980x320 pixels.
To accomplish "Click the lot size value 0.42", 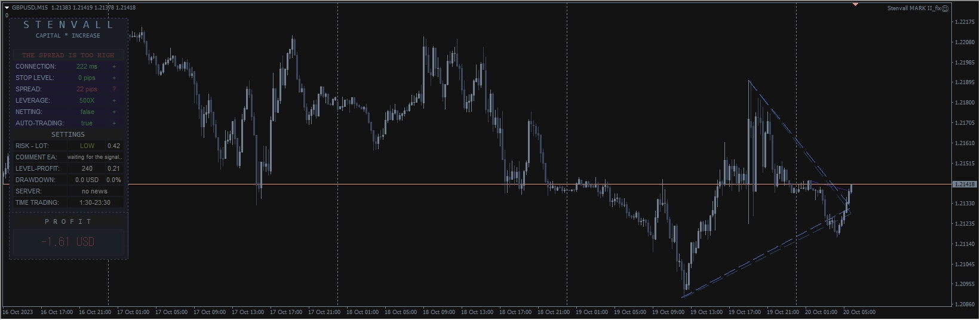I will [x=113, y=146].
